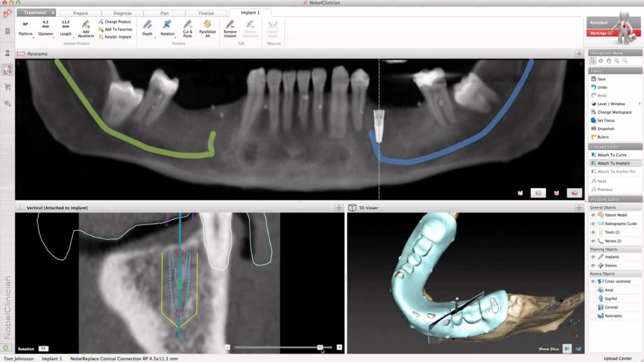Hide the Patient Model object
This screenshot has height=362, width=644.
pos(593,215)
